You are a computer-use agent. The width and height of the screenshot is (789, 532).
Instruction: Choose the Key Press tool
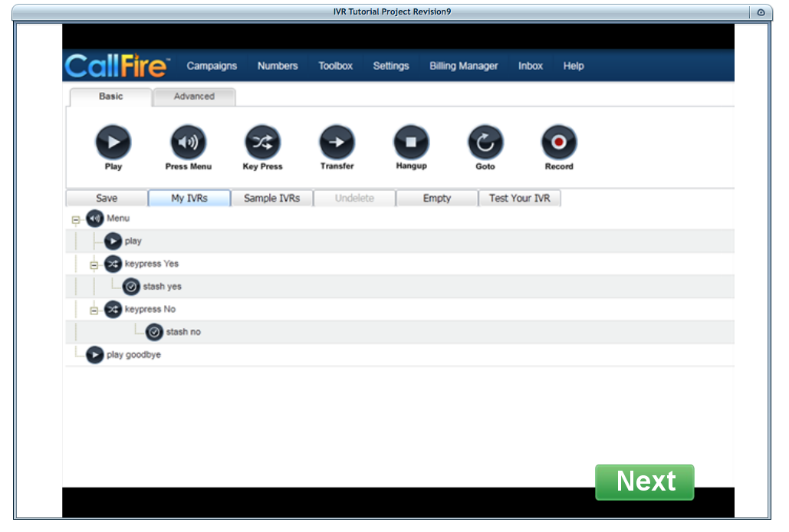262,142
